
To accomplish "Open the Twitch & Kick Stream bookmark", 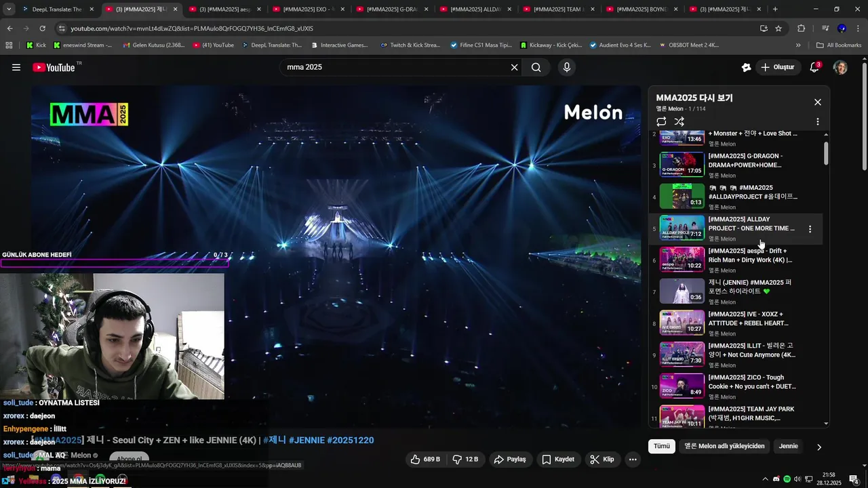I will click(x=410, y=45).
